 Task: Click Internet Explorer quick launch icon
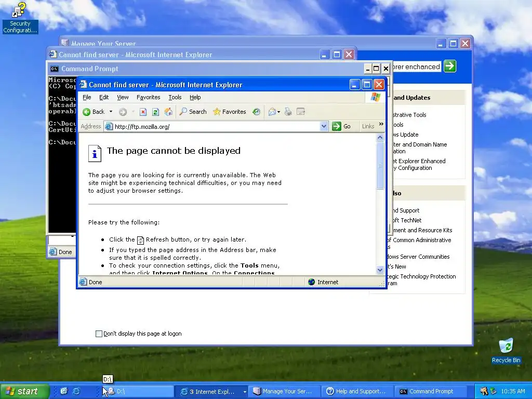(x=77, y=391)
